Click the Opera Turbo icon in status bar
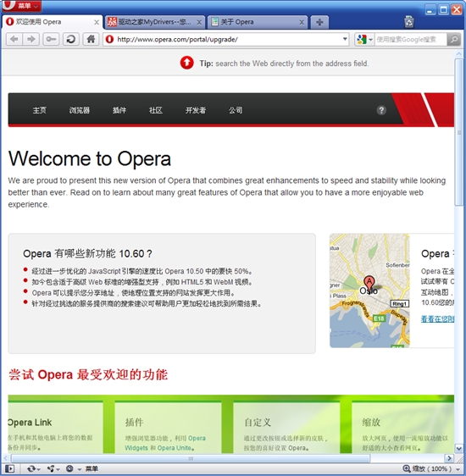Screen dimensions: 466x476 tap(69, 468)
